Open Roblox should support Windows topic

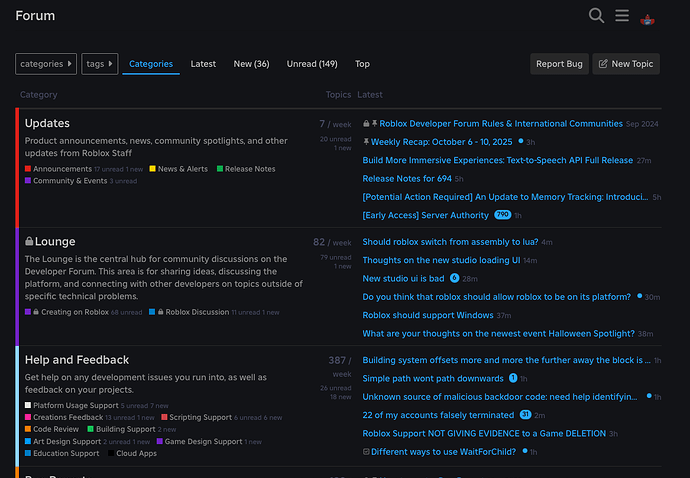[x=428, y=315]
